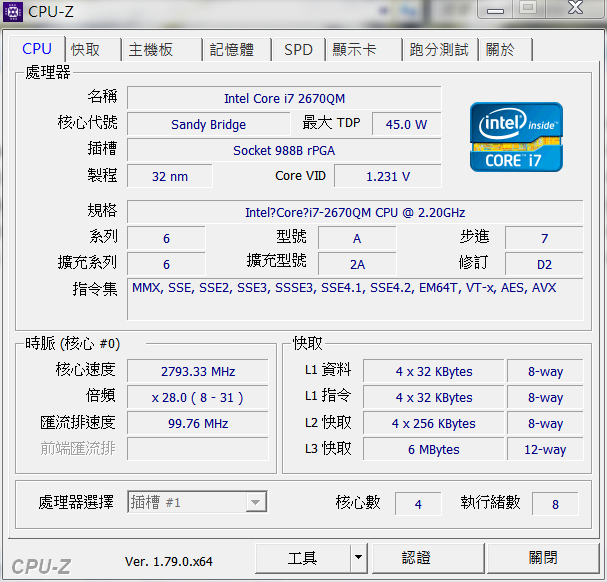
Task: Click the extended model value 2A
Action: (357, 264)
